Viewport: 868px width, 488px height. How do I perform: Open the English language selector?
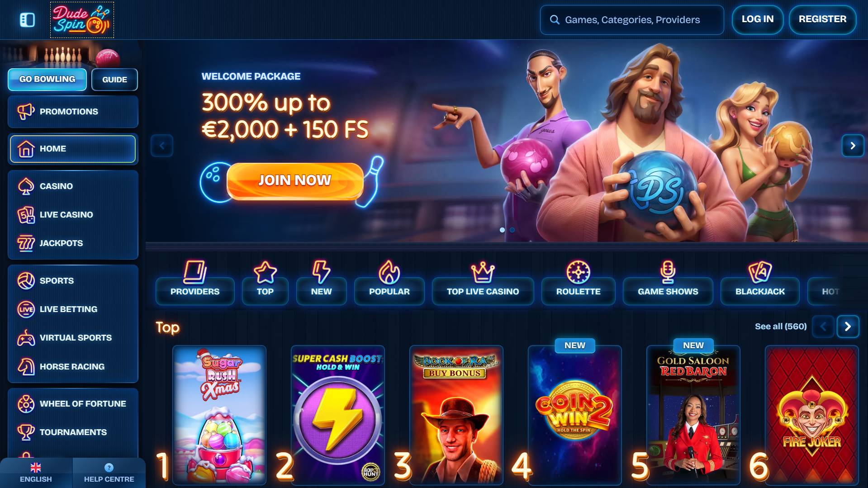pyautogui.click(x=36, y=473)
